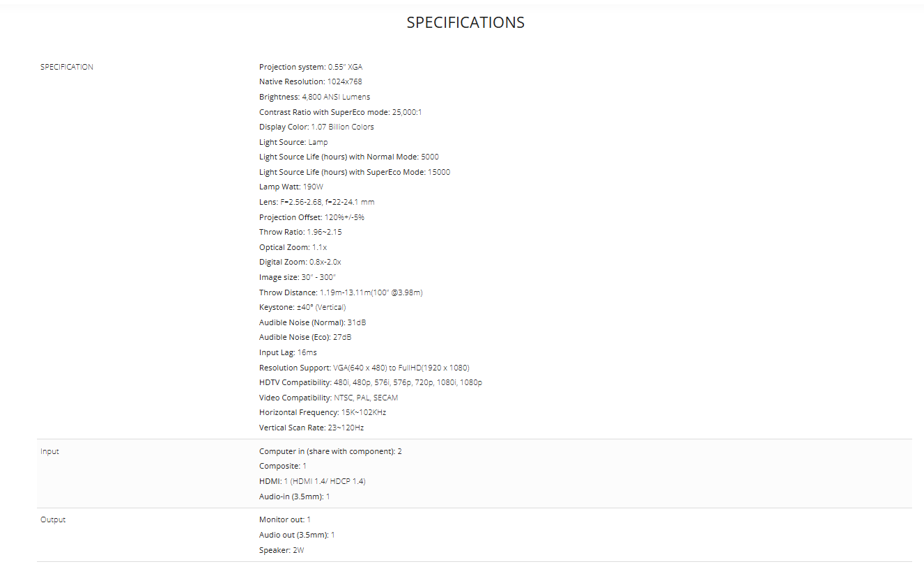The image size is (924, 571).
Task: Click the Speaker 2W line
Action: (282, 550)
